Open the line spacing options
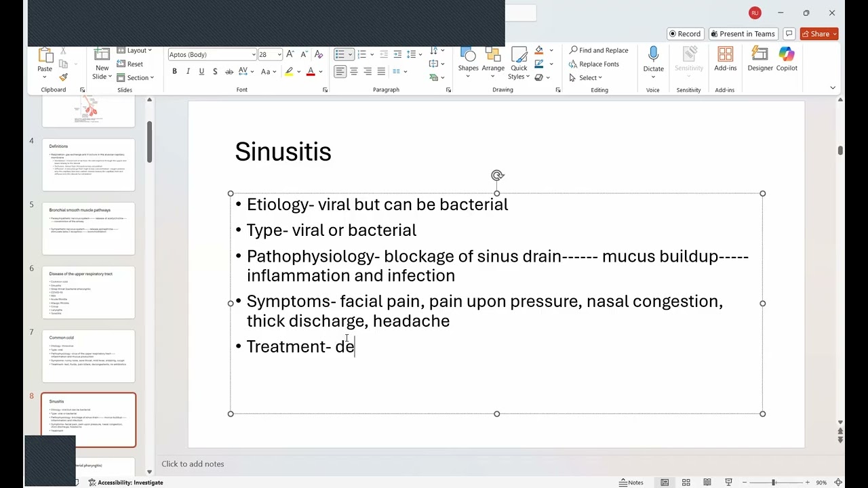This screenshot has height=488, width=868. [411, 54]
